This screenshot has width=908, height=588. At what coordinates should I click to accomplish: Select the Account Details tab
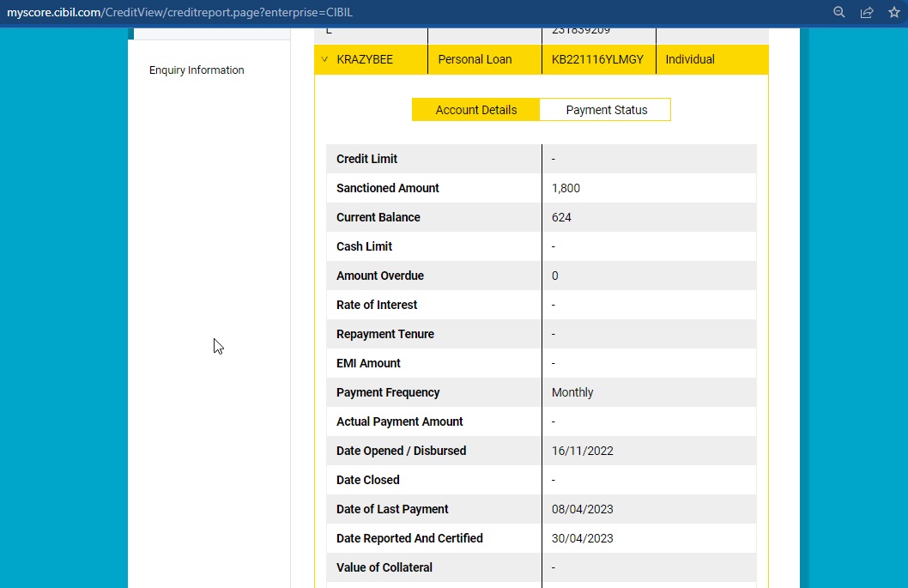point(475,110)
